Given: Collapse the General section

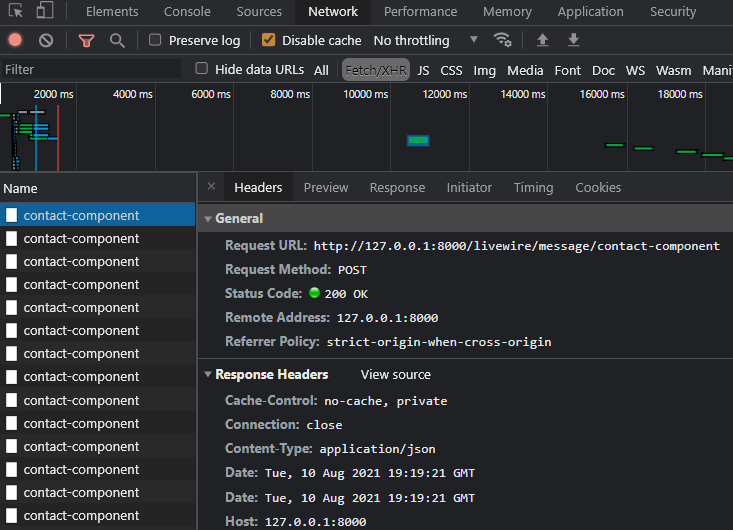Looking at the screenshot, I should pyautogui.click(x=208, y=219).
